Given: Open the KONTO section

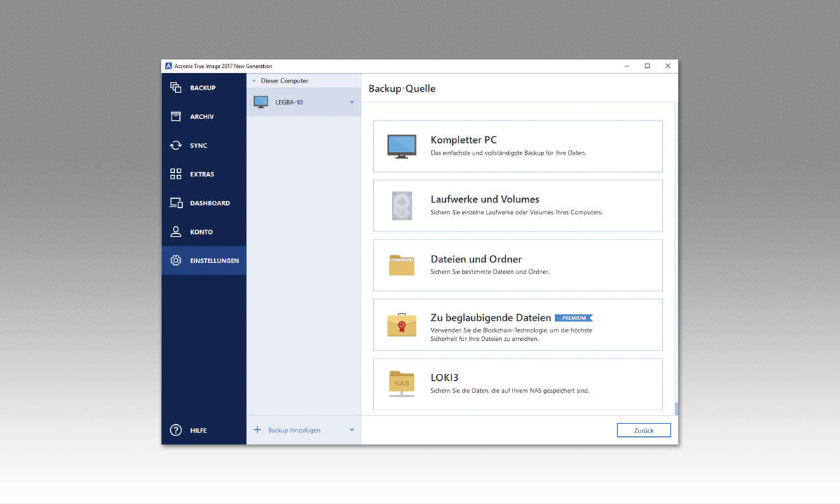Looking at the screenshot, I should [x=203, y=232].
